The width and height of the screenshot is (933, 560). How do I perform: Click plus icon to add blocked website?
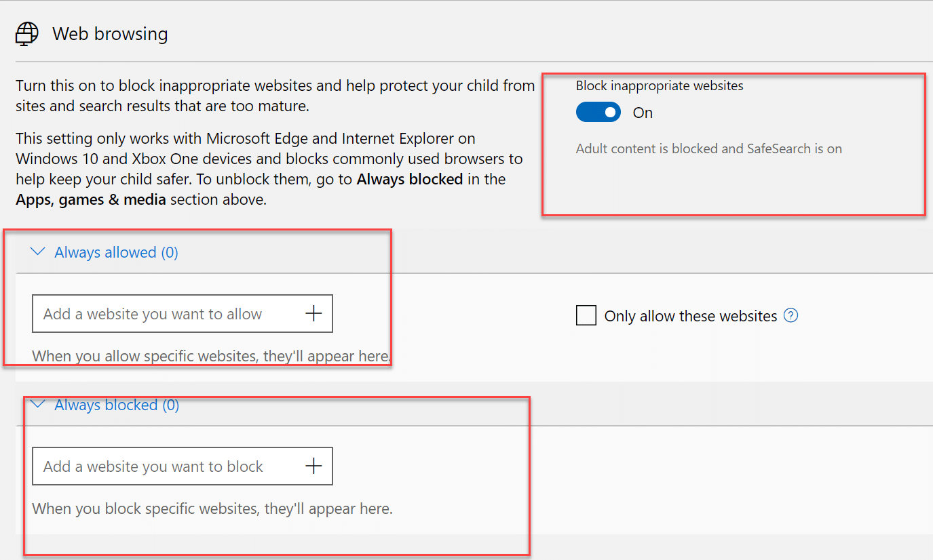(313, 466)
